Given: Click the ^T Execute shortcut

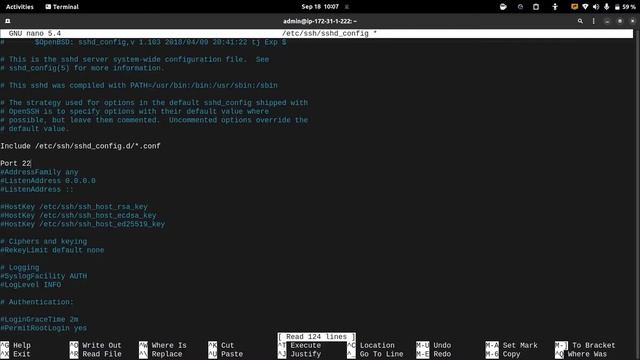Looking at the screenshot, I should click(x=299, y=345).
